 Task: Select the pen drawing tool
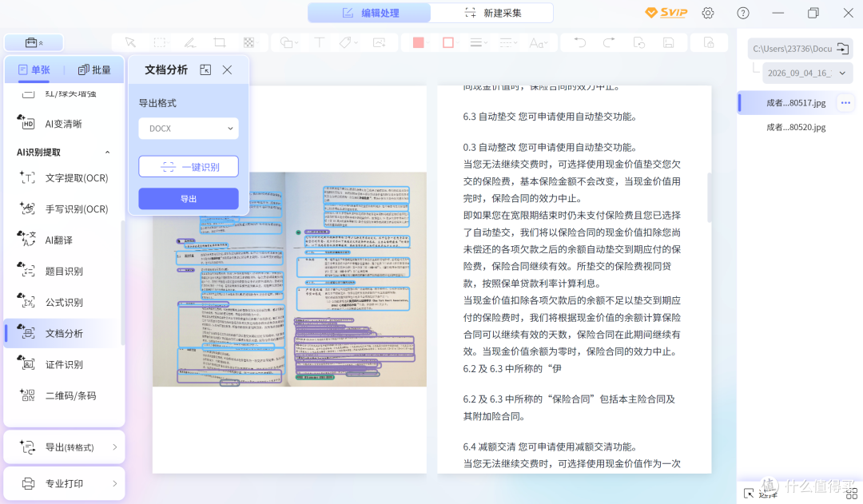190,42
